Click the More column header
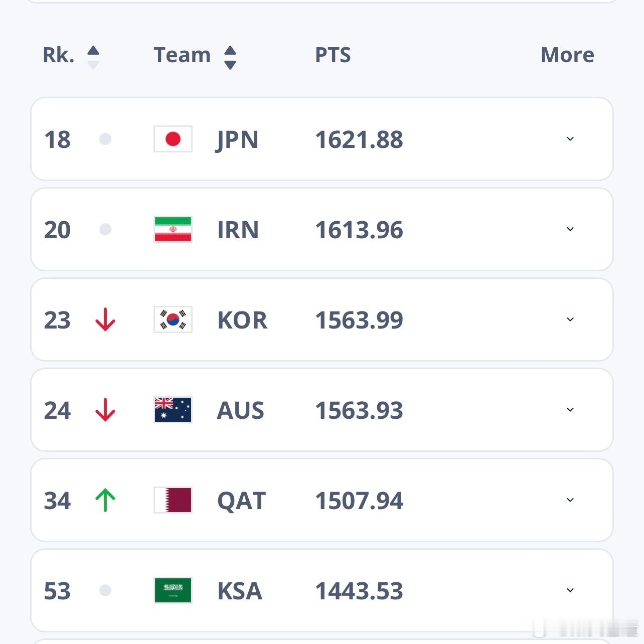 567,55
